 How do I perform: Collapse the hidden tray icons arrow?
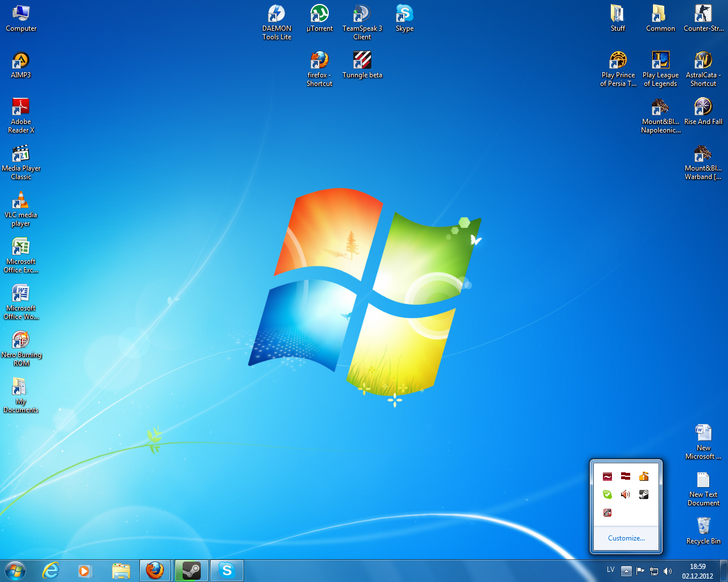pyautogui.click(x=626, y=571)
